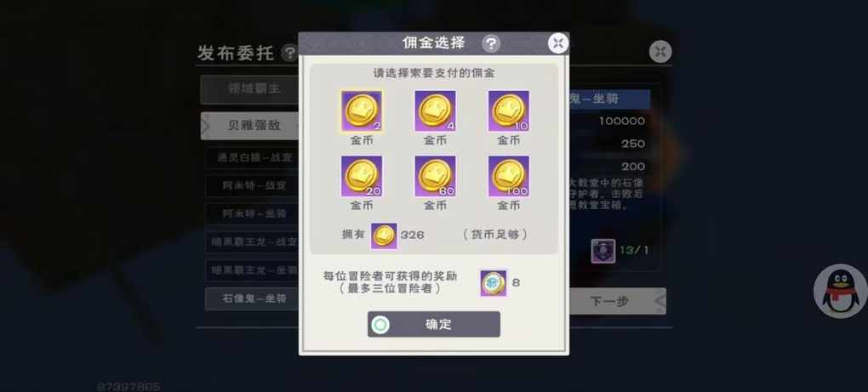Pick the 20 gold coin commission
Image resolution: width=868 pixels, height=392 pixels.
[x=362, y=176]
